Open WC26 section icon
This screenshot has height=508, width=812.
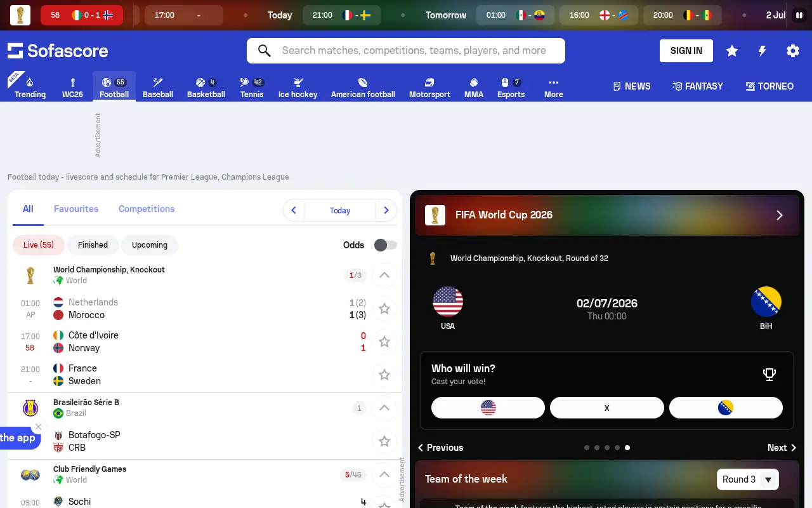(x=72, y=87)
